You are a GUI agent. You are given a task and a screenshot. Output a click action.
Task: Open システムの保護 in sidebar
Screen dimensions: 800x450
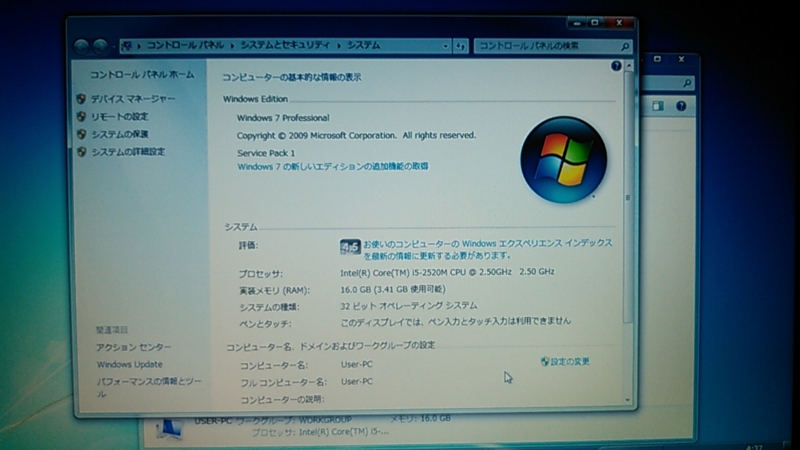point(120,134)
